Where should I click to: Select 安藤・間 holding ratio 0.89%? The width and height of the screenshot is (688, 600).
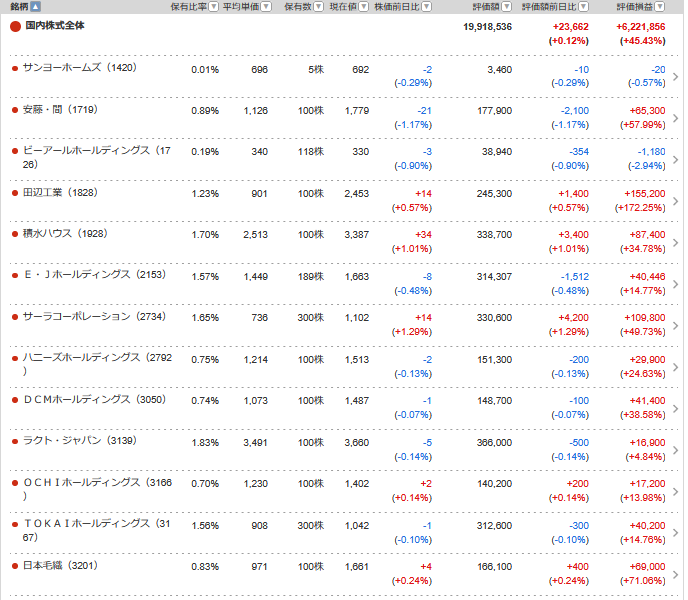pyautogui.click(x=205, y=111)
